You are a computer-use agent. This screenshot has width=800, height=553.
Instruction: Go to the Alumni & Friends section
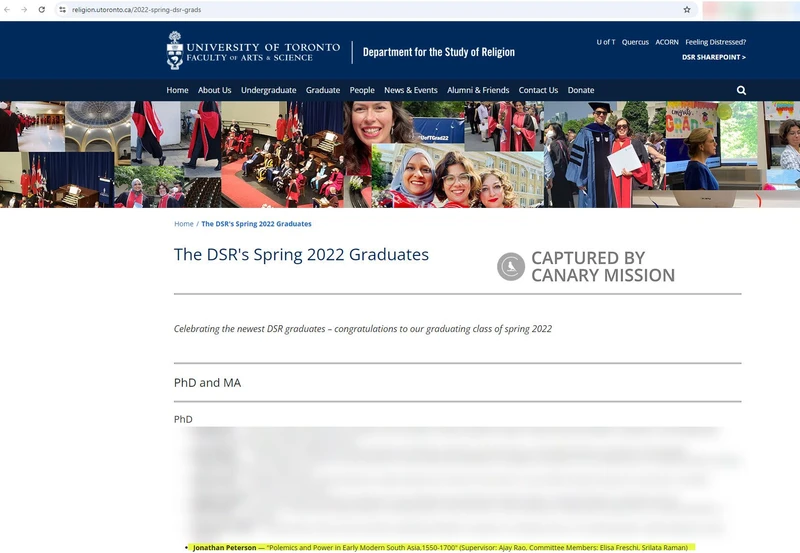478,90
